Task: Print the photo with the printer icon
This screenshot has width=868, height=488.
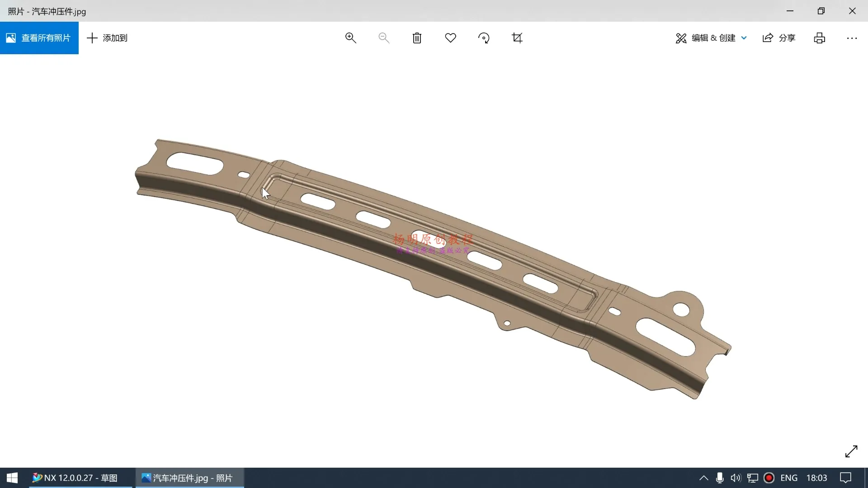Action: point(819,38)
